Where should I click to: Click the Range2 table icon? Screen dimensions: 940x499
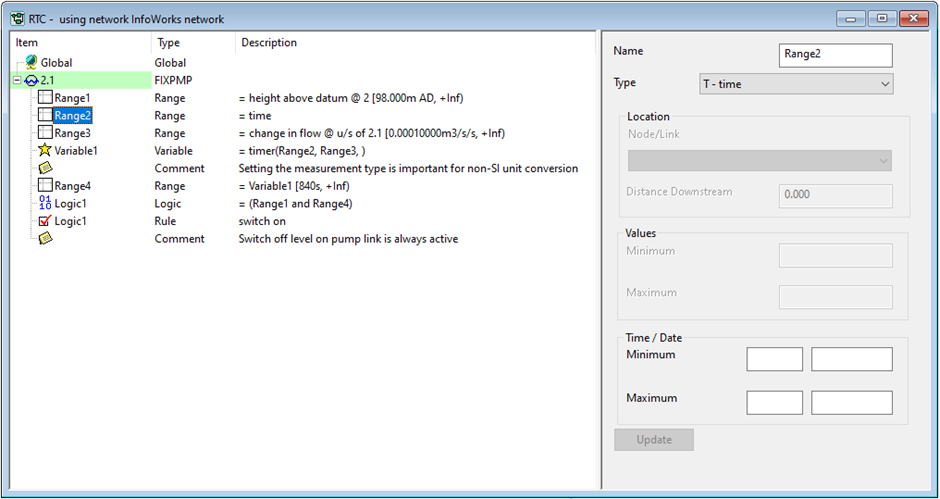45,115
